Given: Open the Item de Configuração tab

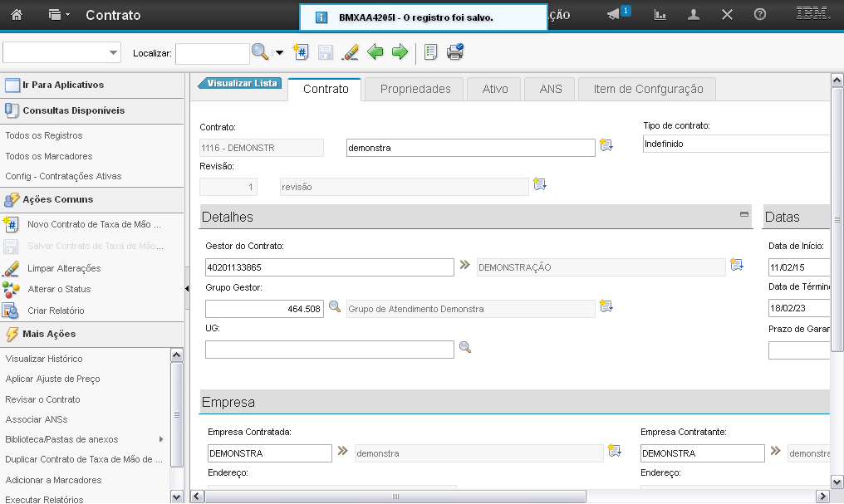Looking at the screenshot, I should click(648, 89).
